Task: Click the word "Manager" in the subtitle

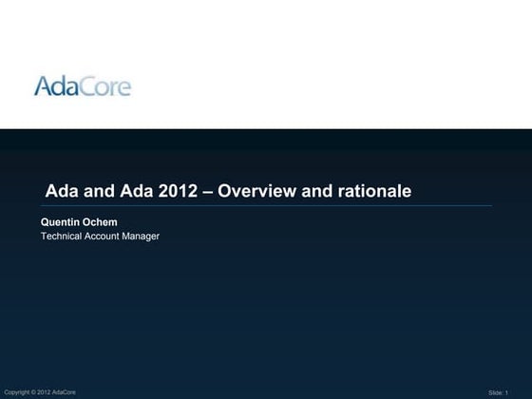Action: pos(141,237)
